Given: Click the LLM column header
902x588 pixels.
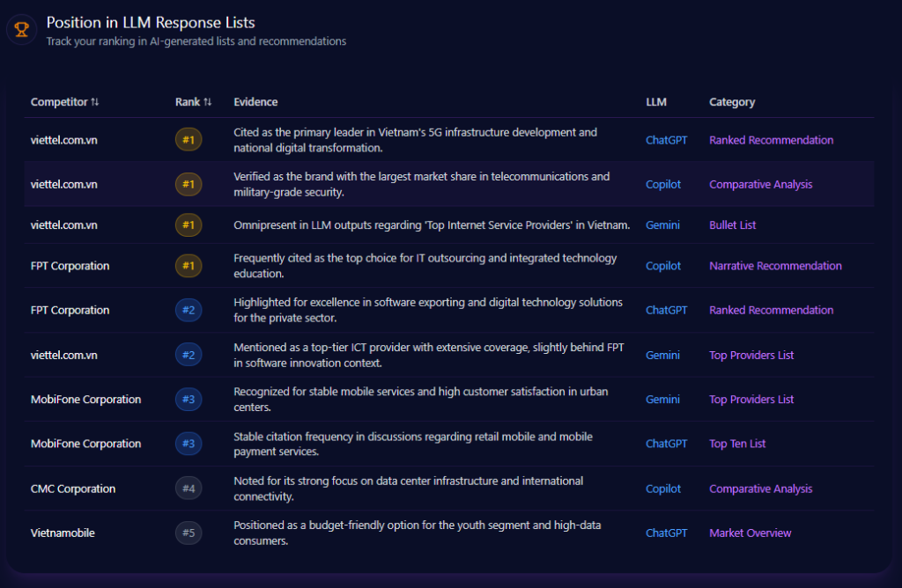Looking at the screenshot, I should tap(655, 102).
